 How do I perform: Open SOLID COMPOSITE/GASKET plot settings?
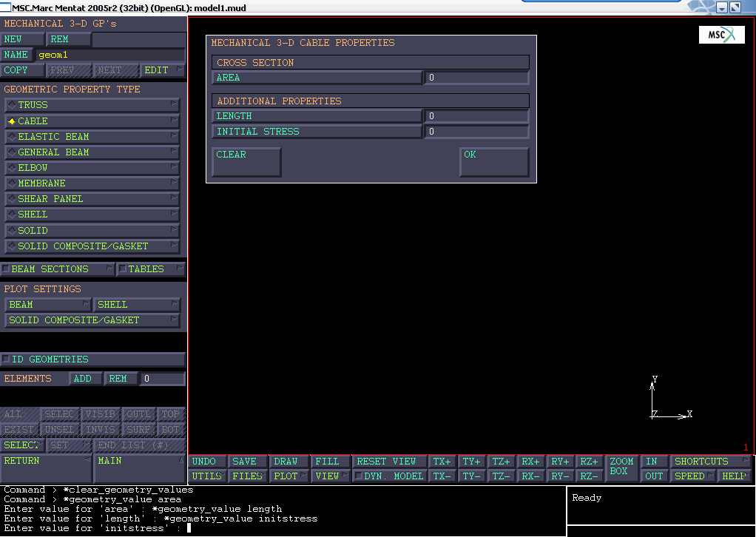[x=92, y=320]
